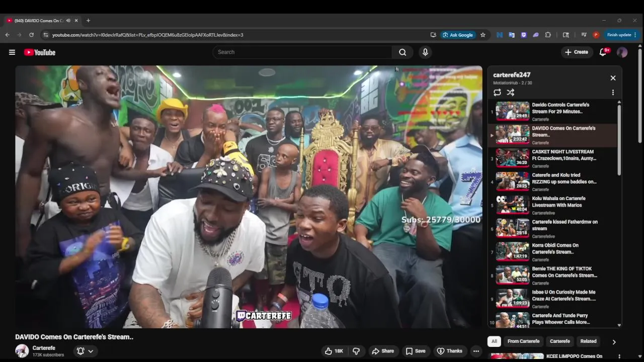The height and width of the screenshot is (362, 644).
Task: Open the Carterefe channel name link
Action: pyautogui.click(x=44, y=348)
